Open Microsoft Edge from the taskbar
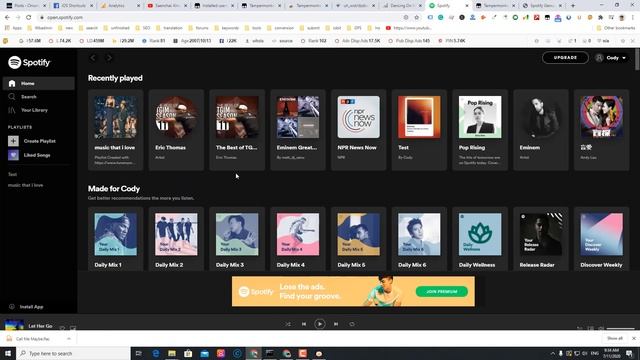Screen dimensions: 640x360 tap(156, 353)
